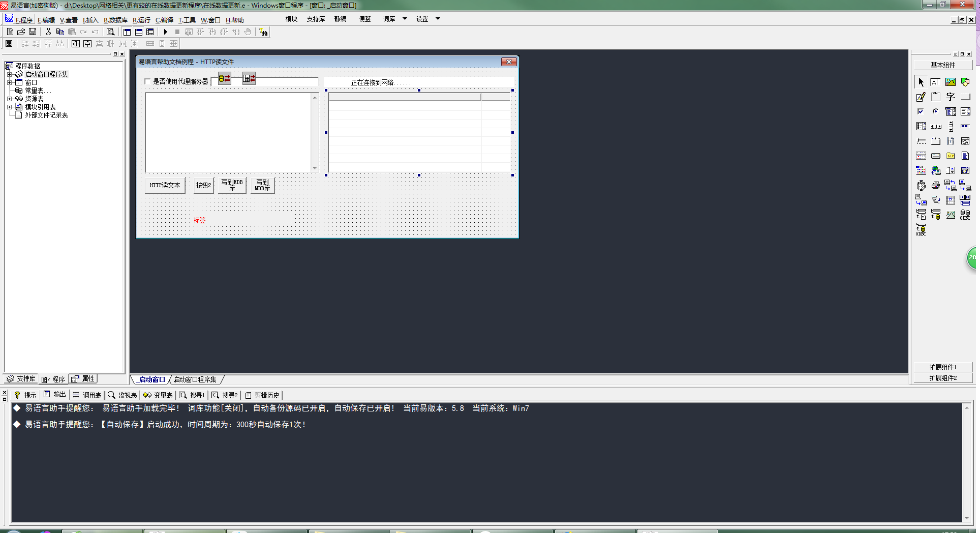Click the binoculars help search icon

tap(263, 32)
